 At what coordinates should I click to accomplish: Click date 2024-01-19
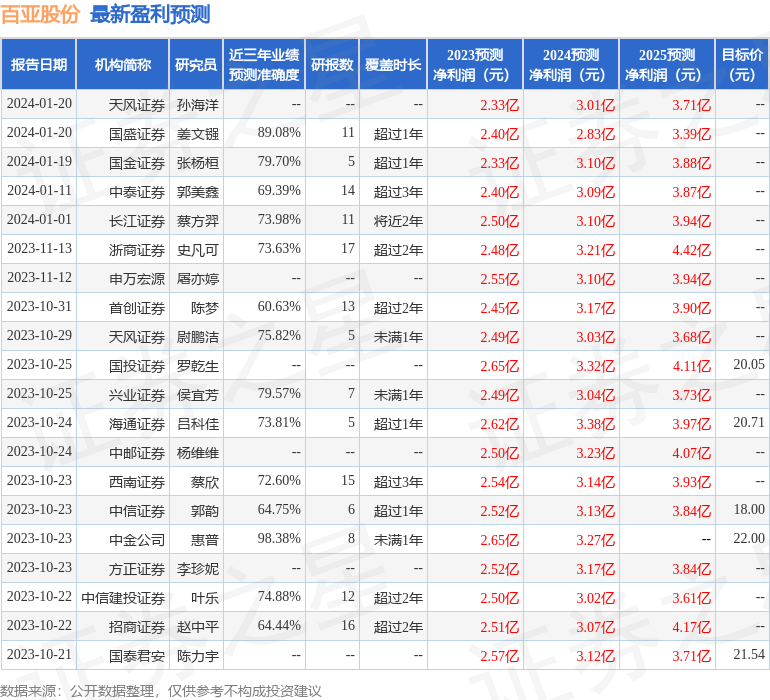pos(39,162)
